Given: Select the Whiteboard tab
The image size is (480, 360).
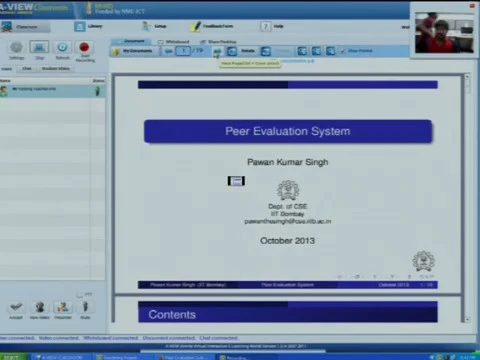Looking at the screenshot, I should click(174, 42).
